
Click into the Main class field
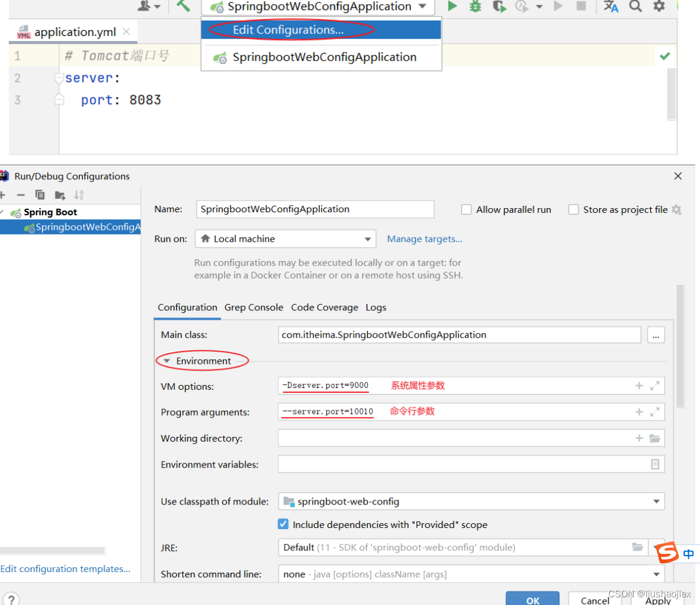click(460, 335)
